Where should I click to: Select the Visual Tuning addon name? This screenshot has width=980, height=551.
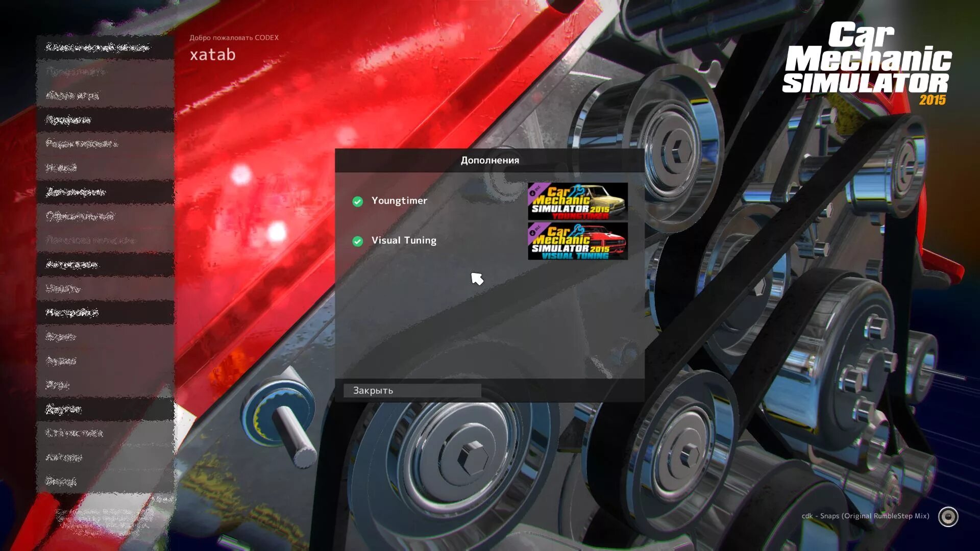click(404, 240)
